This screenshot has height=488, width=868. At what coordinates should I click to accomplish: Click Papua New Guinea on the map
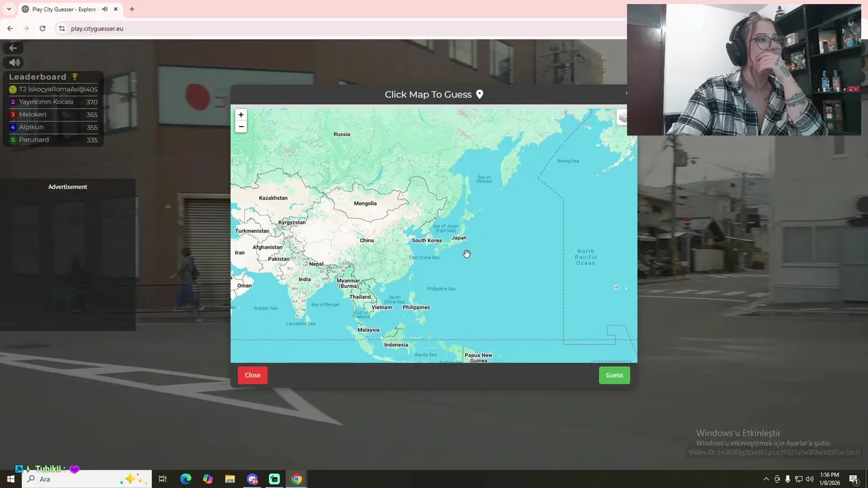pos(478,358)
